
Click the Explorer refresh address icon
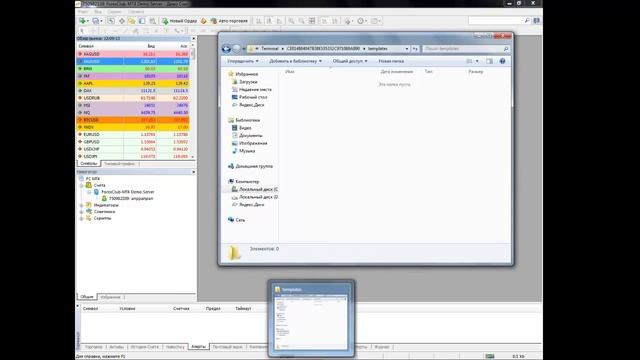pos(415,49)
